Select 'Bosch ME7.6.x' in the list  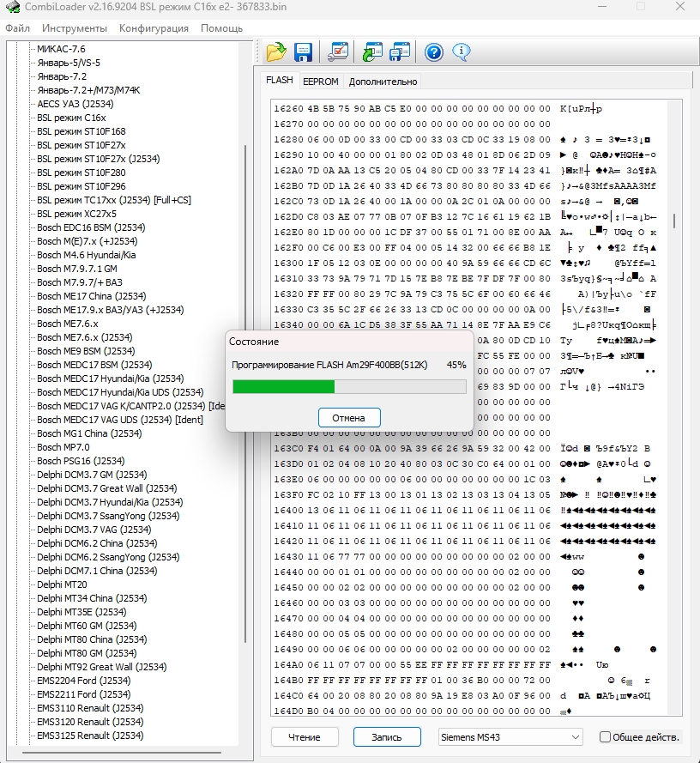[x=68, y=324]
